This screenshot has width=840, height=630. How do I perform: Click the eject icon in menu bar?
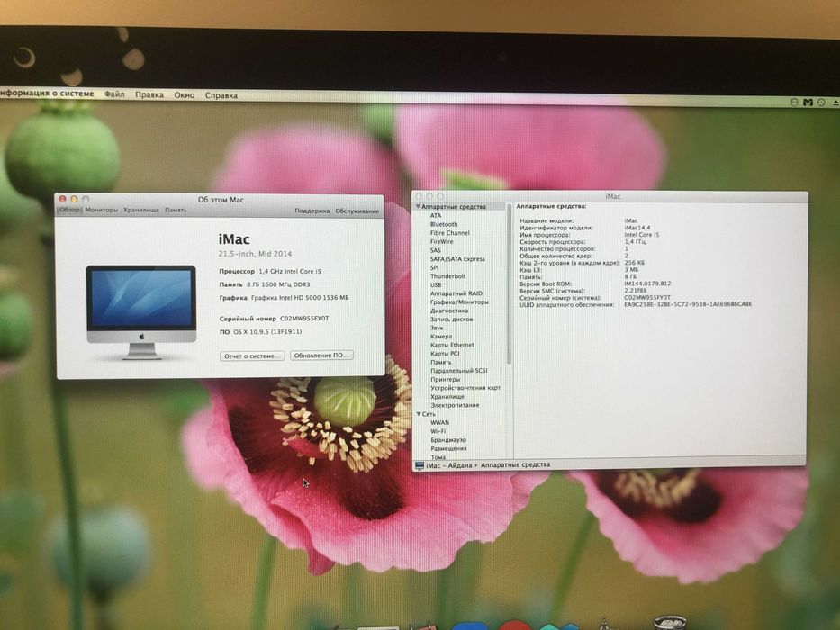pyautogui.click(x=835, y=103)
